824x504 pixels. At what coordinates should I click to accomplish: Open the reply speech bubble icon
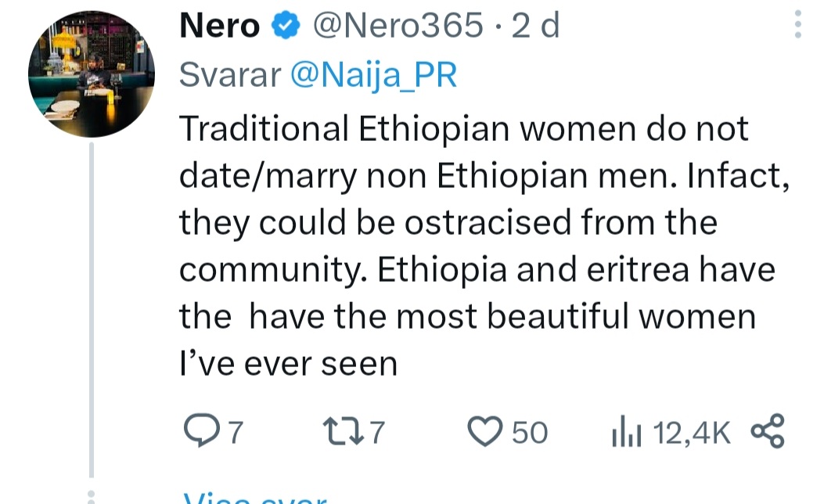tap(201, 431)
